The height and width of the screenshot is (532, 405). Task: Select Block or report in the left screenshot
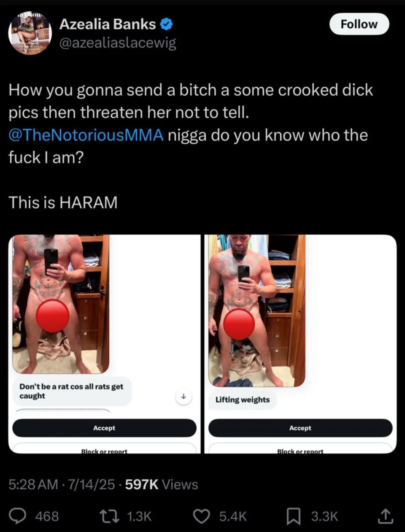(104, 450)
